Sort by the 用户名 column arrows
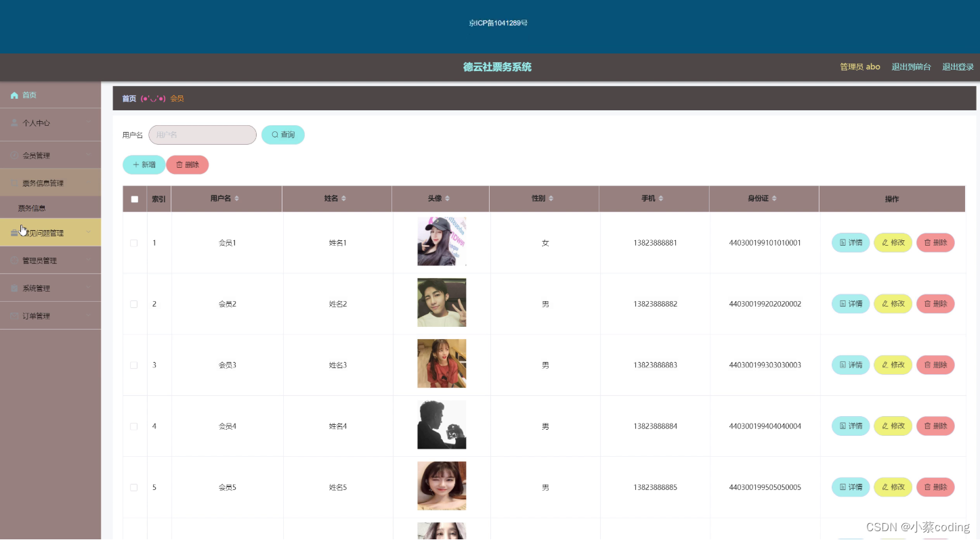This screenshot has height=540, width=980. click(236, 198)
